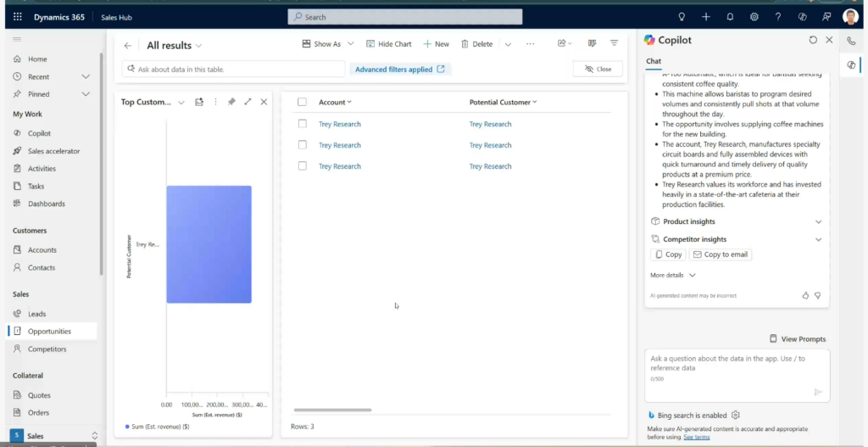Open Dashboards in sidebar
This screenshot has width=868, height=447.
tap(47, 204)
